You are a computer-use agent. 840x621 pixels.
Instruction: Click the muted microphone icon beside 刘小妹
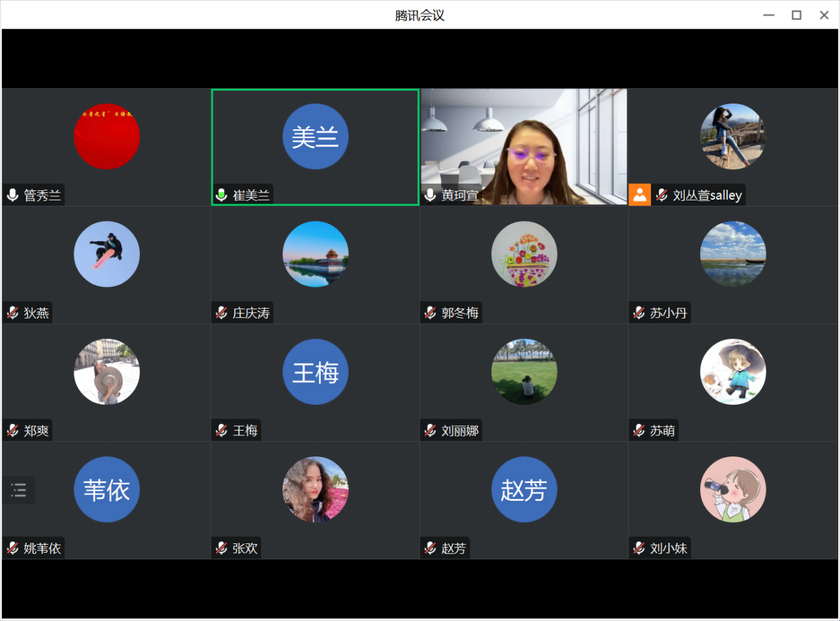pos(640,548)
